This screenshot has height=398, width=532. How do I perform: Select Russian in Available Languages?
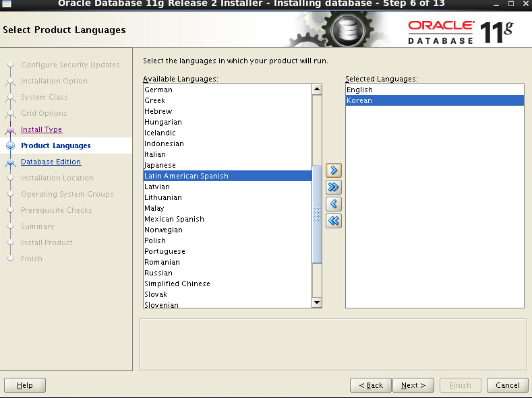click(227, 273)
